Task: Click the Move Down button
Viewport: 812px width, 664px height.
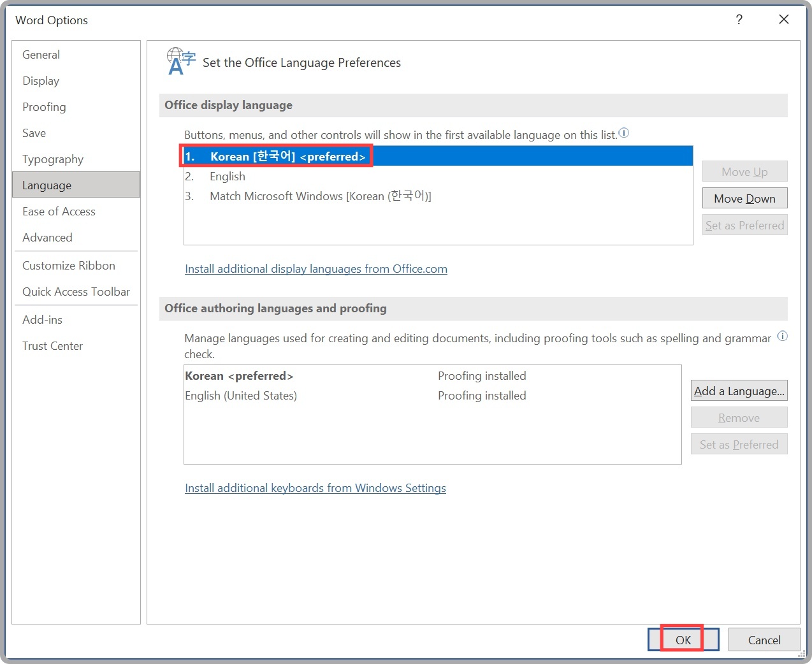Action: [x=744, y=198]
